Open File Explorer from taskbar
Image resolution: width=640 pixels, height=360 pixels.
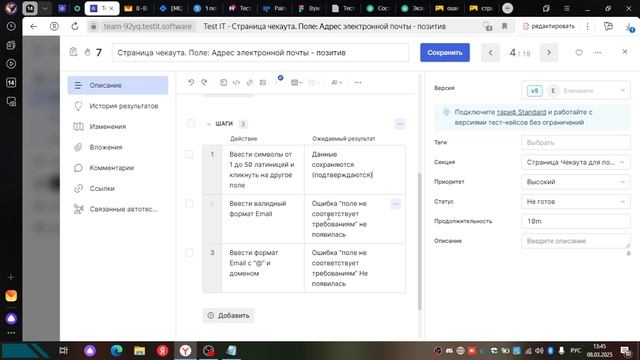(x=140, y=351)
